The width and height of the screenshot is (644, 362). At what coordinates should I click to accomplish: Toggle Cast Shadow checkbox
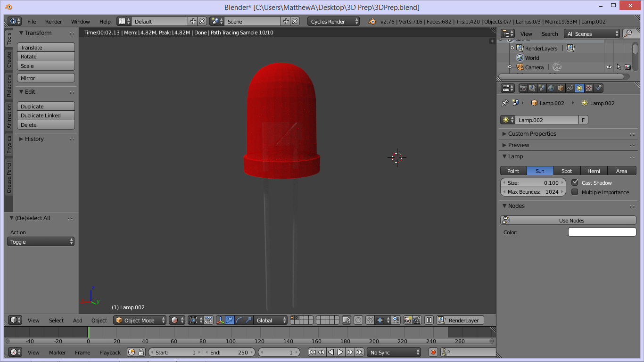point(575,182)
